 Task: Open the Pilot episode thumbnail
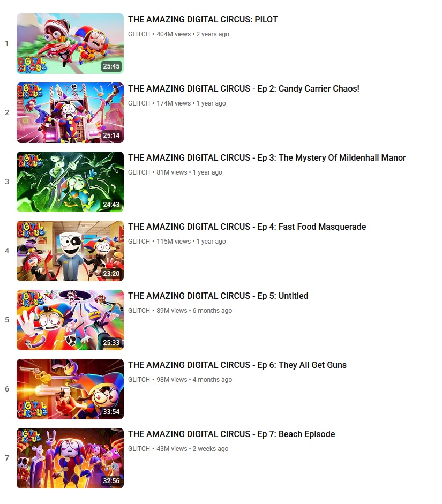pos(70,44)
